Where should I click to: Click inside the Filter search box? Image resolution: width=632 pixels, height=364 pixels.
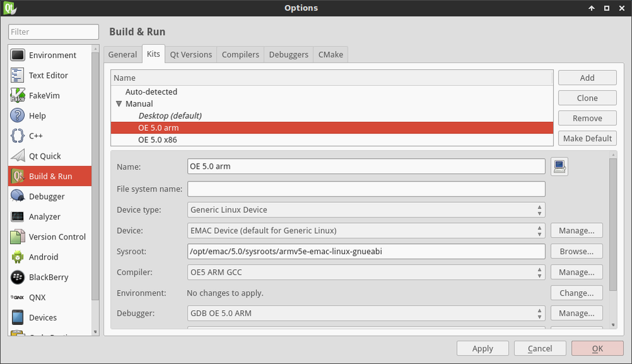pyautogui.click(x=53, y=32)
